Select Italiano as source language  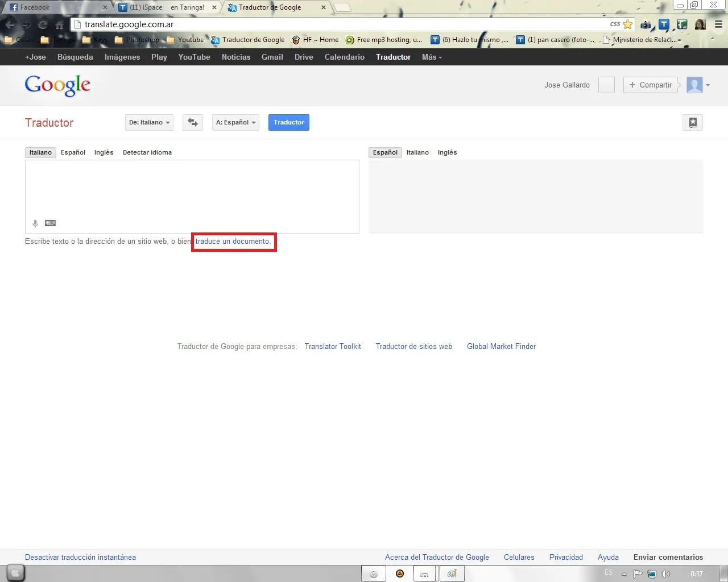(x=40, y=152)
